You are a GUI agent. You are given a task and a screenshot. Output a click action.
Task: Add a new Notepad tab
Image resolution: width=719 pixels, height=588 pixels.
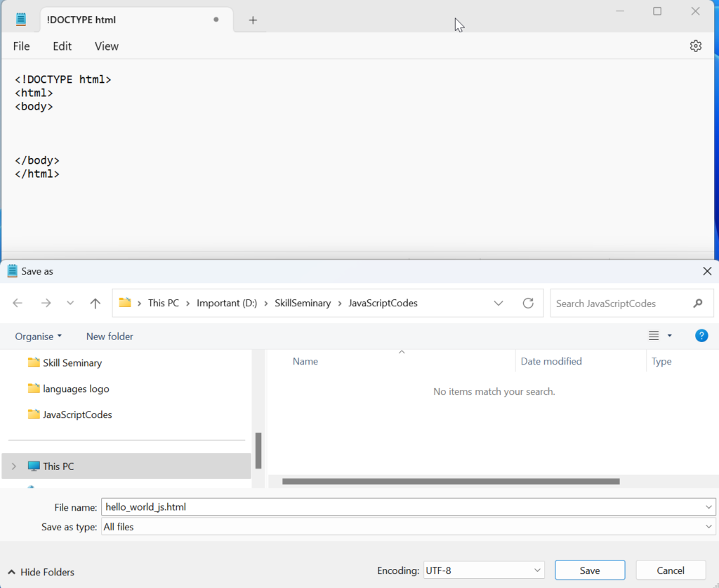(x=253, y=20)
